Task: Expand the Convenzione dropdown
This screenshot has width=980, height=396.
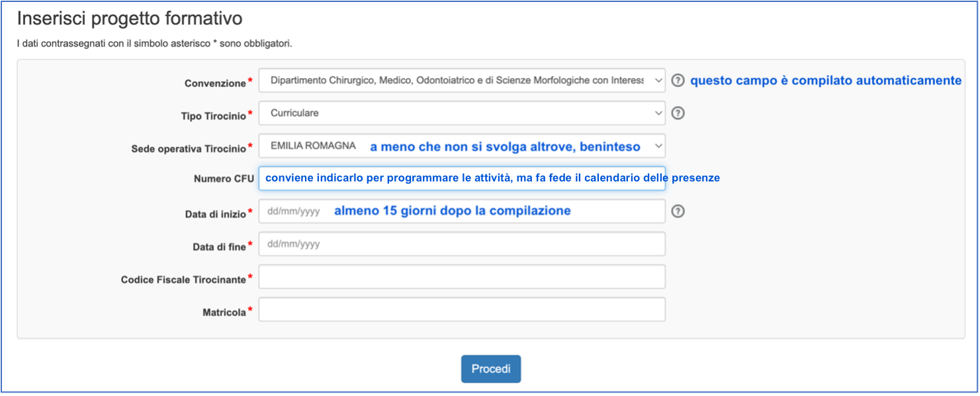Action: 461,80
